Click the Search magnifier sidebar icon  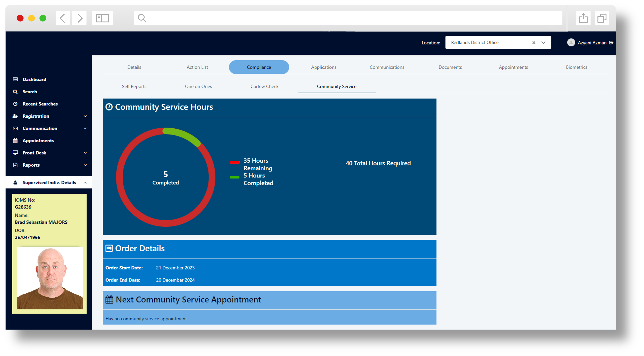(x=15, y=92)
